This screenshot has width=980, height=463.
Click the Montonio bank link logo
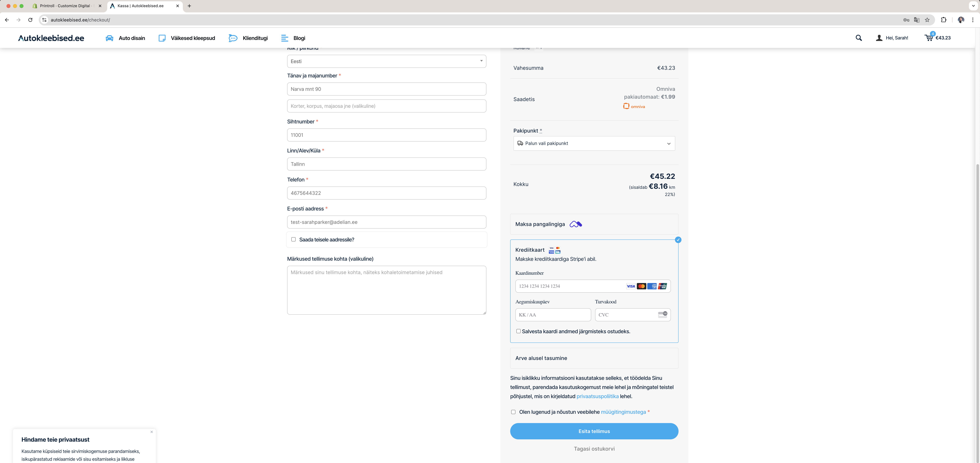coord(576,224)
